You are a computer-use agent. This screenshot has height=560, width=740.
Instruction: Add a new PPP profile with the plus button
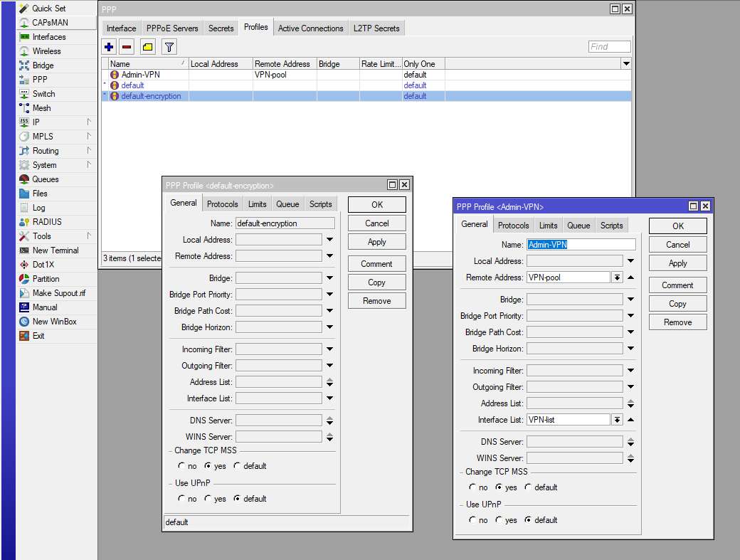[109, 47]
